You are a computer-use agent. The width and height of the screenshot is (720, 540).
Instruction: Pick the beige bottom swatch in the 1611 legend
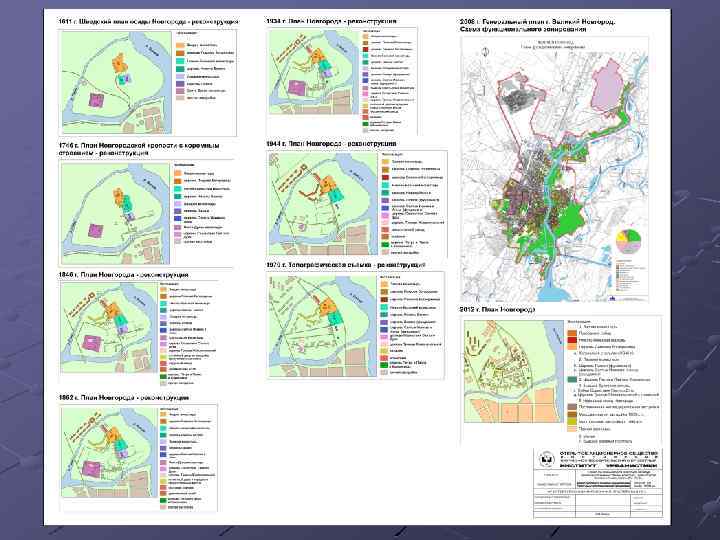[x=180, y=98]
